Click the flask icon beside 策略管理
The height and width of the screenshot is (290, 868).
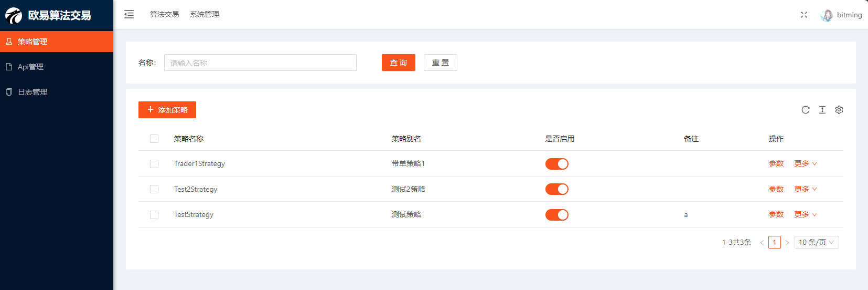tap(9, 42)
